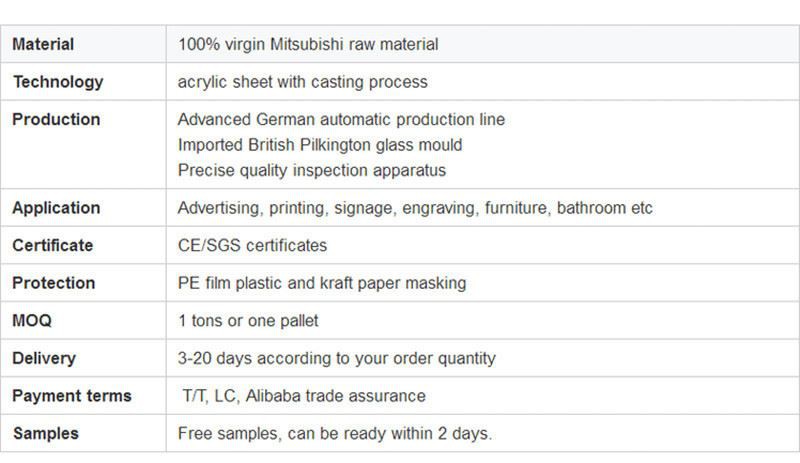Click 'Precise quality inspection apparatus' text
This screenshot has height=463, width=800.
[311, 170]
